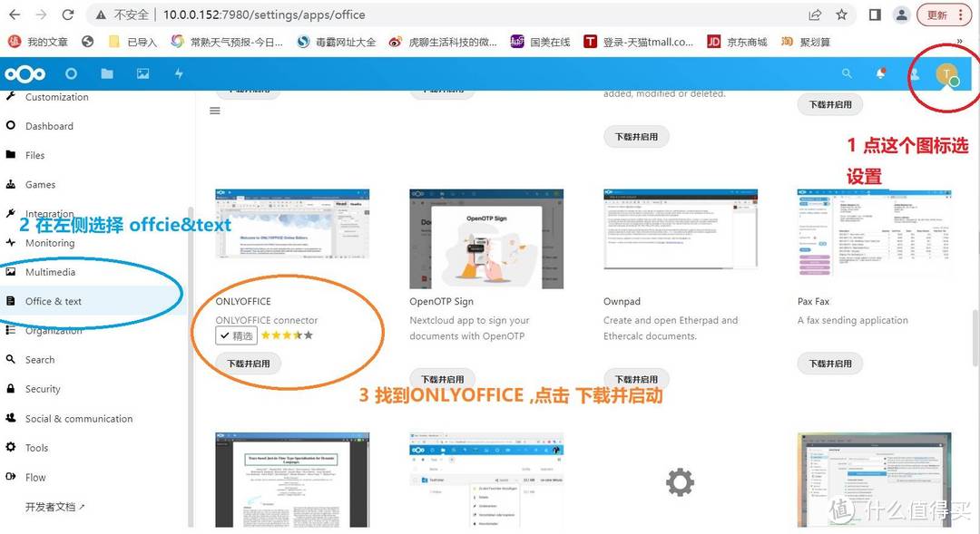
Task: Open 虎聊生活科技 weibo bookmark
Action: pyautogui.click(x=443, y=42)
